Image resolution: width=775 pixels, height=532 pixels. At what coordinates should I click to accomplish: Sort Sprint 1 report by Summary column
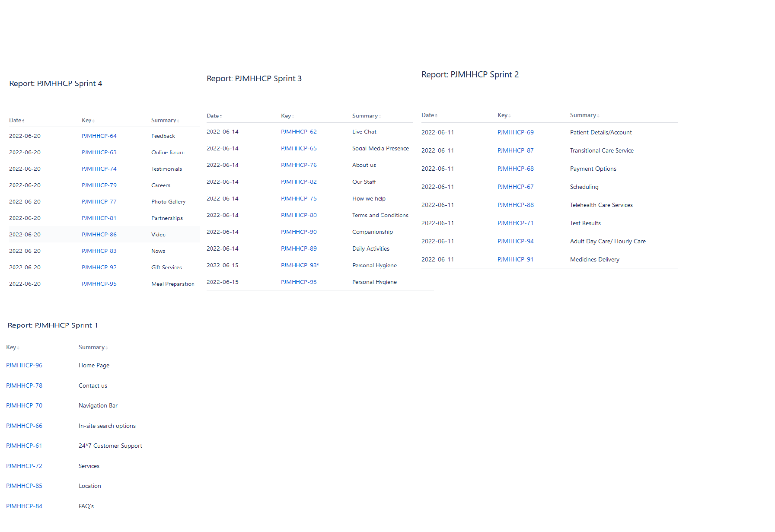click(x=93, y=347)
